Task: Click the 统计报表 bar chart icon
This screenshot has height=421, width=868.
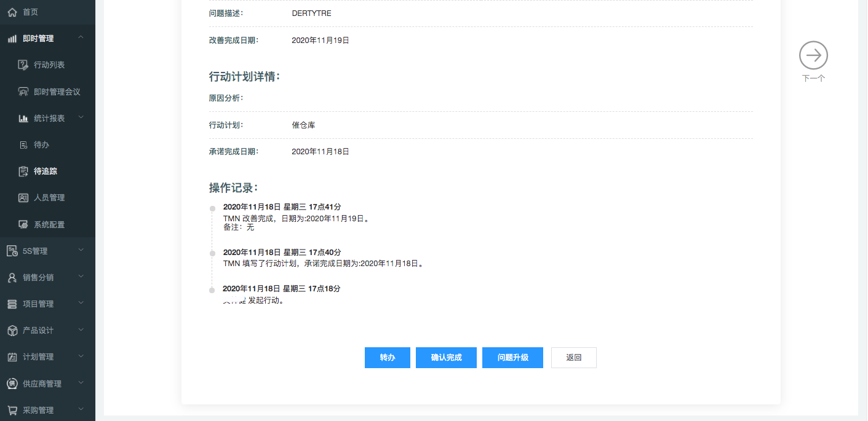Action: point(23,118)
